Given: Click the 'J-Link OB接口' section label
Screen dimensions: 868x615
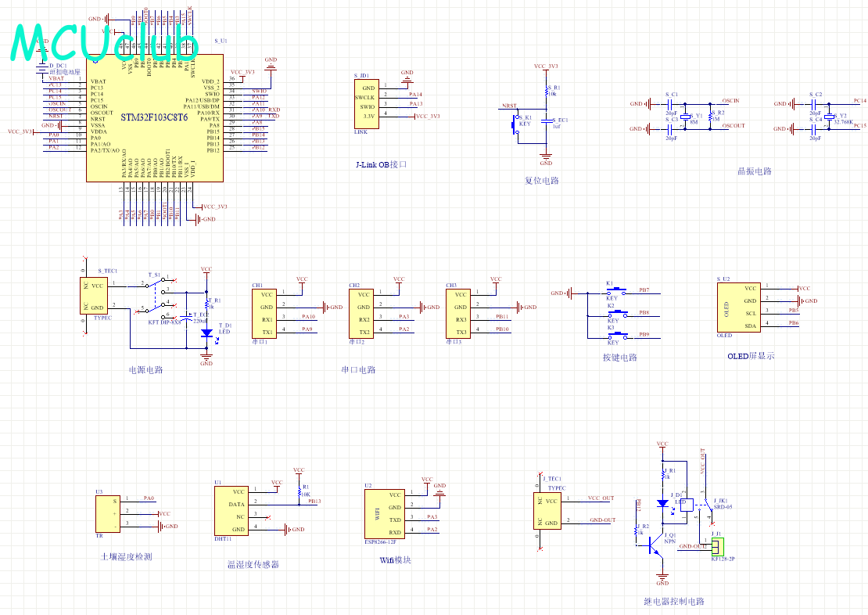Looking at the screenshot, I should pos(381,164).
